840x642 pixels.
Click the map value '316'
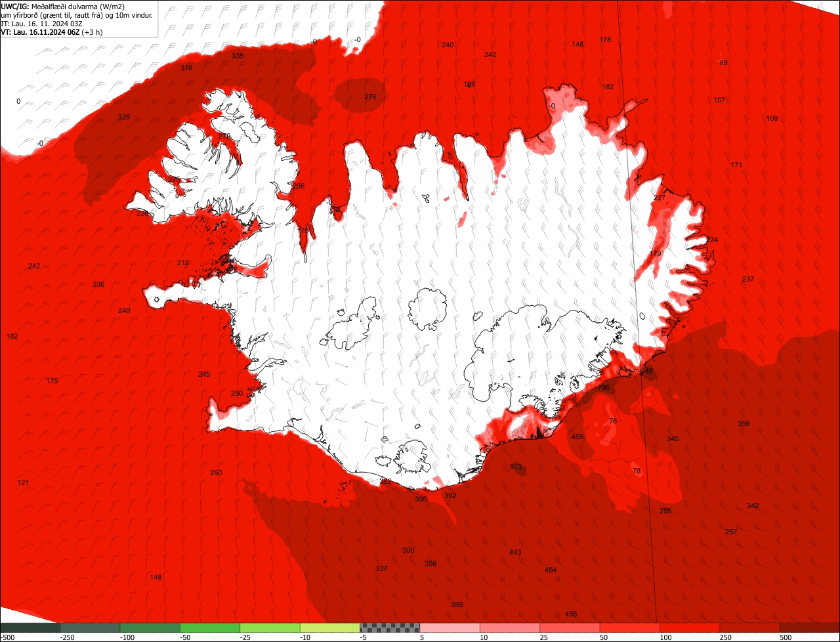click(186, 68)
